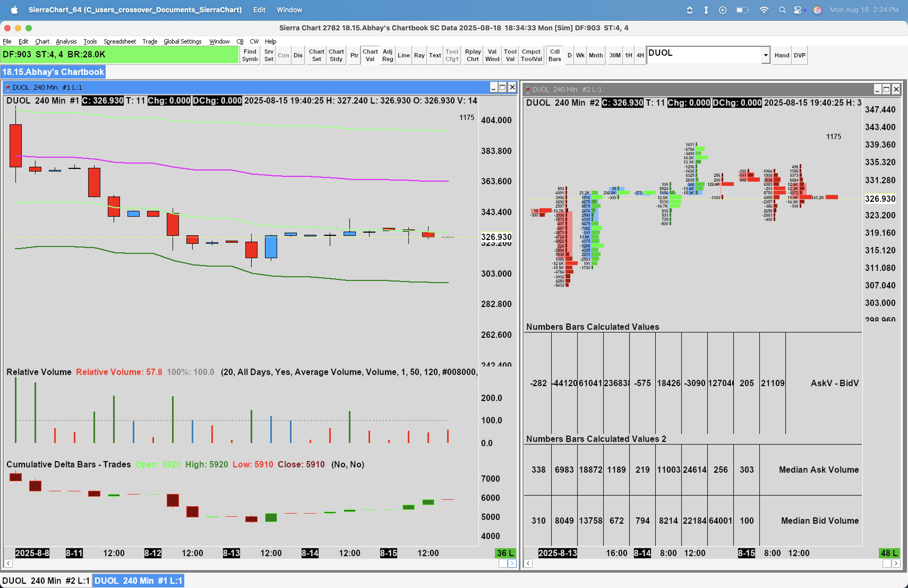Open Chart Settings from the toolbar
908x588 pixels.
(316, 55)
